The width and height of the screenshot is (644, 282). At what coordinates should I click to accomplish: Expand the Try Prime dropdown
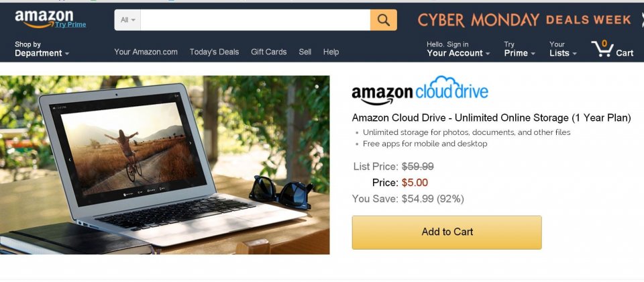[x=519, y=49]
